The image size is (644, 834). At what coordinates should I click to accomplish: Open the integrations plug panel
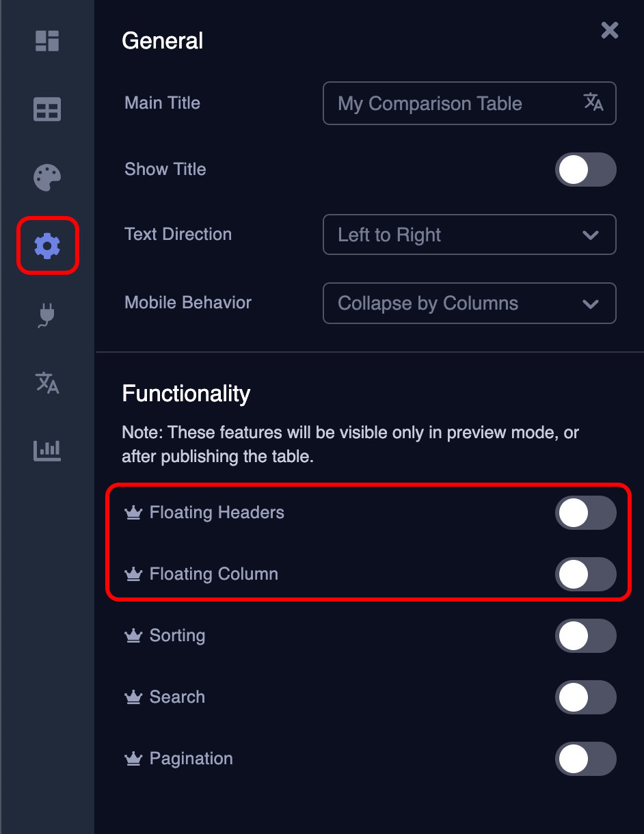pyautogui.click(x=47, y=316)
